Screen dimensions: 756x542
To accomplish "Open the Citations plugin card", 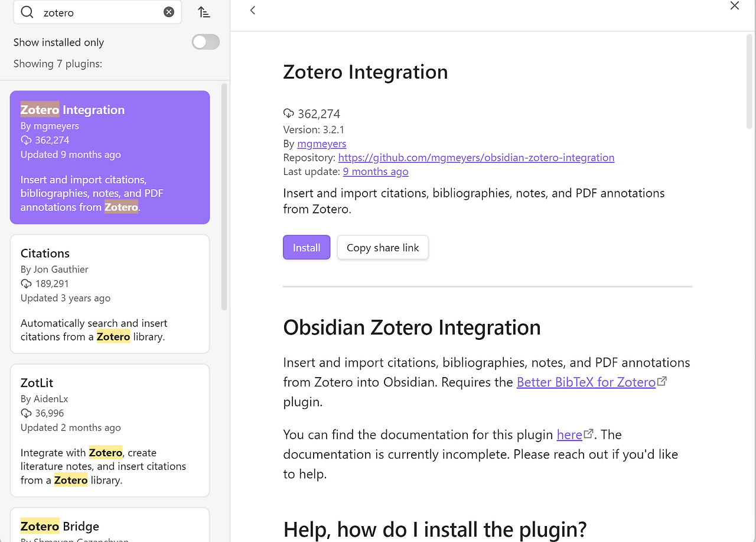I will [x=110, y=294].
